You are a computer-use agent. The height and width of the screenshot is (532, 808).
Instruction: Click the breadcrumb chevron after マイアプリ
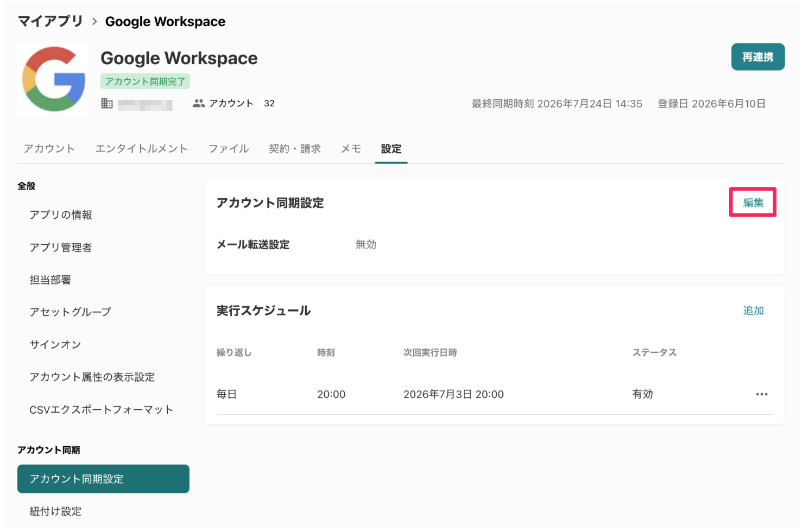click(94, 21)
